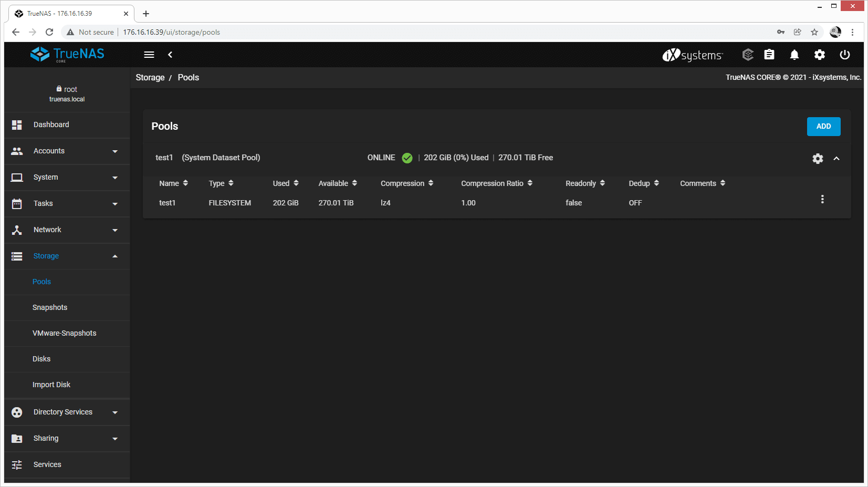Sort by the Compression Ratio column
Image resolution: width=868 pixels, height=487 pixels.
coord(497,183)
